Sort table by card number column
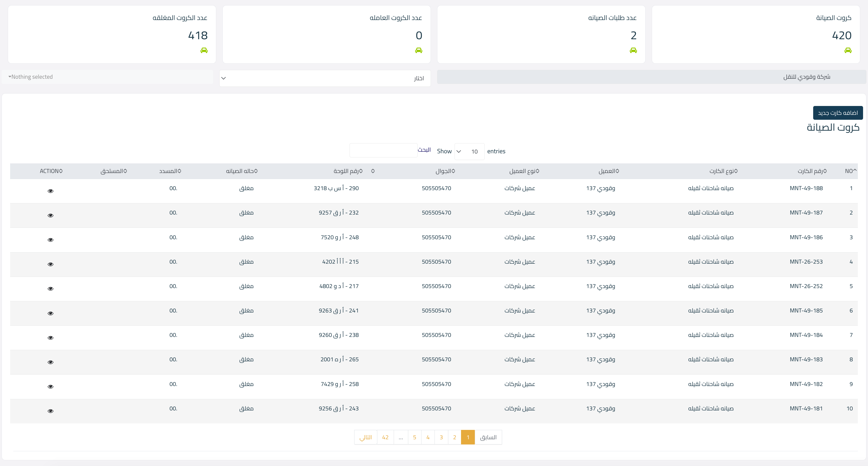Screen dimensions: 868x466 812,171
